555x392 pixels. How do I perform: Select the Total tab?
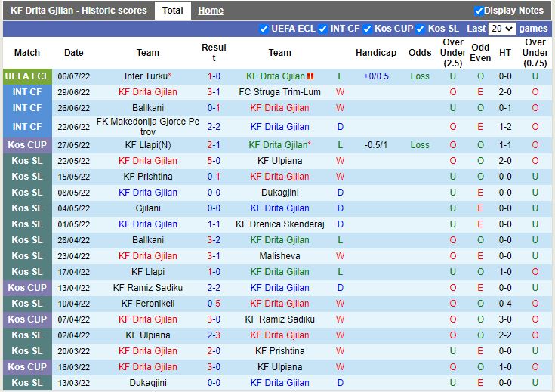pyautogui.click(x=172, y=11)
